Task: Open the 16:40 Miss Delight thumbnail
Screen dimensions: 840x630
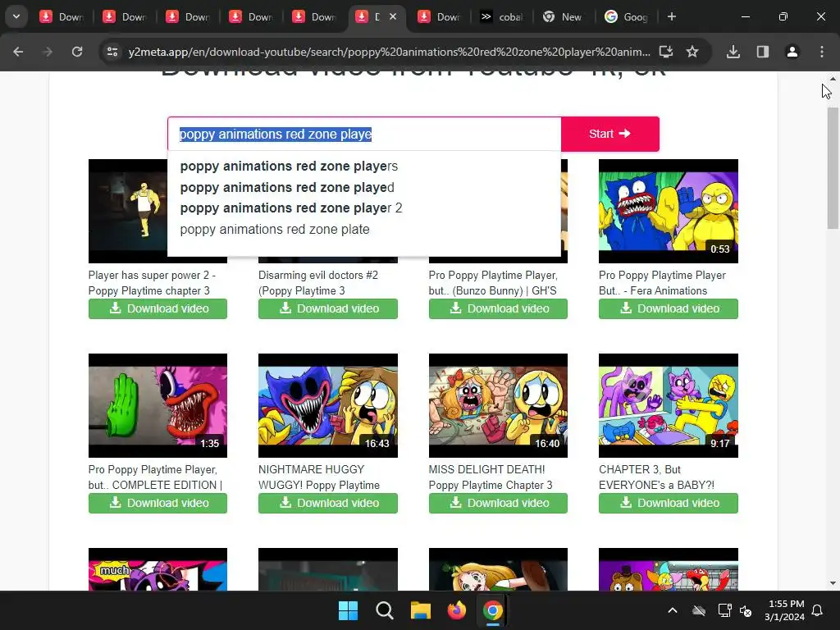Action: tap(498, 405)
